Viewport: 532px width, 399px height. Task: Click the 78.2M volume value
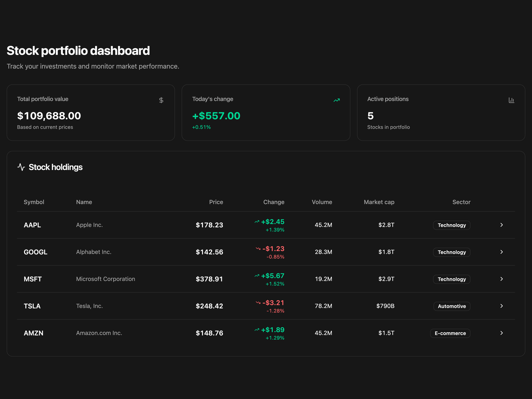click(323, 306)
